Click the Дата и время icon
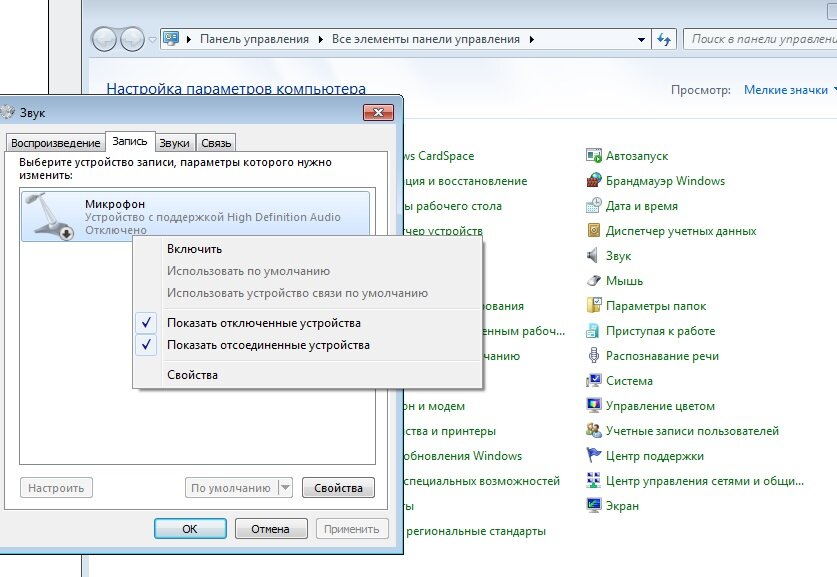Screen dimensions: 837x577 point(594,206)
